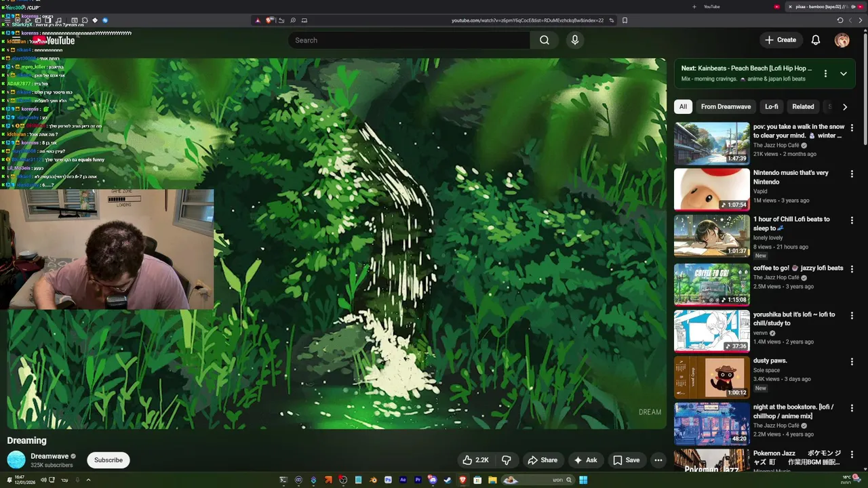The height and width of the screenshot is (488, 868).
Task: Open '1 hour of Chill Lofi beats' thumbnail
Action: coord(711,236)
